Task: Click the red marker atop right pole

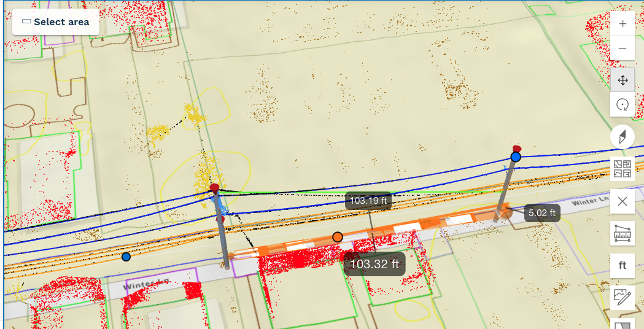Action: (517, 149)
